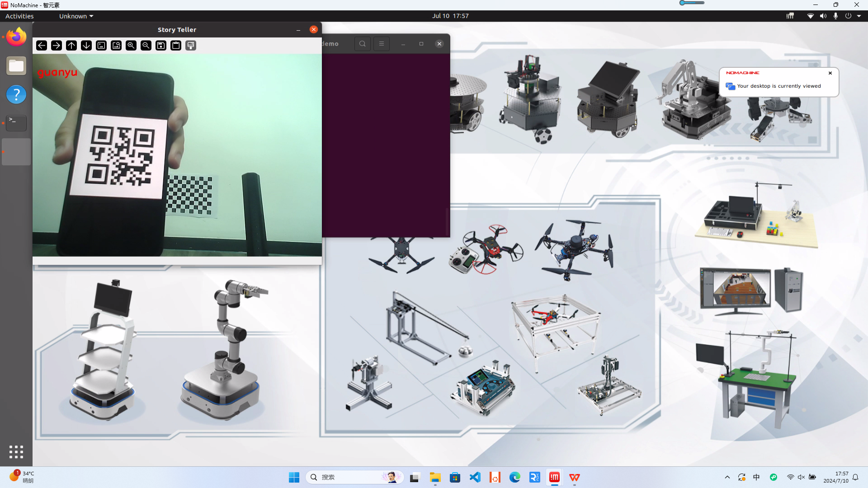Click the Windows taskbar search box
Screen dimensions: 868x488
point(354,477)
